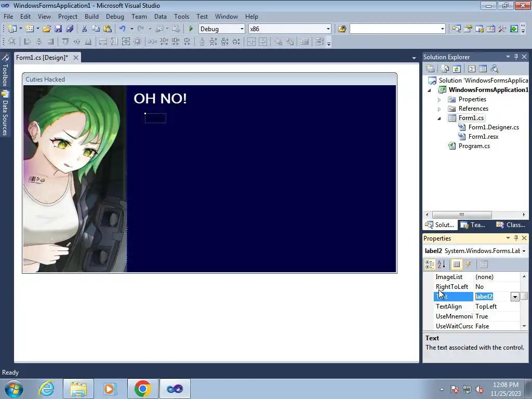Click Refresh icon in Solution Explorer
This screenshot has height=399, width=532.
pos(457,69)
